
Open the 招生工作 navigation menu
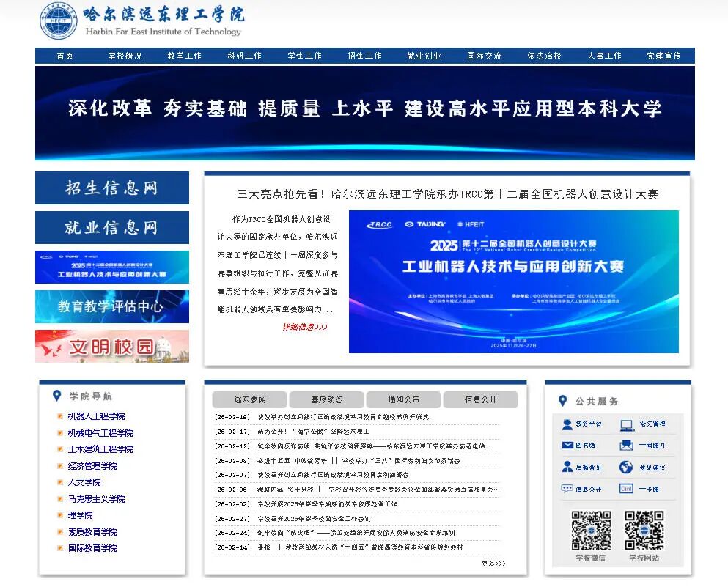pos(364,56)
